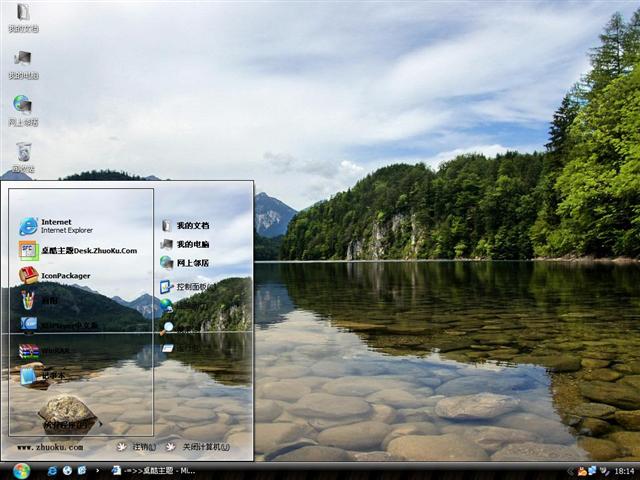Open 桌酷主题Desk.ZhuoKu.Com start menu entry

pos(78,251)
